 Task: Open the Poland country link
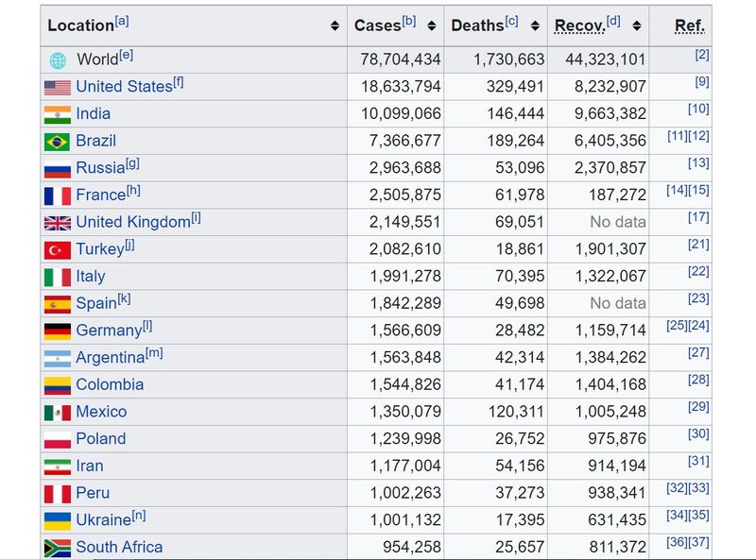(100, 439)
